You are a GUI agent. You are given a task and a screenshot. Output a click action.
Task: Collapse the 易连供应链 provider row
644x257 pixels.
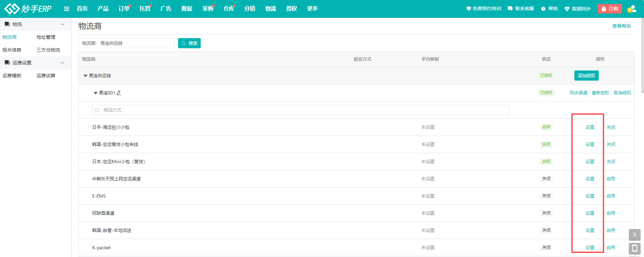[85, 76]
